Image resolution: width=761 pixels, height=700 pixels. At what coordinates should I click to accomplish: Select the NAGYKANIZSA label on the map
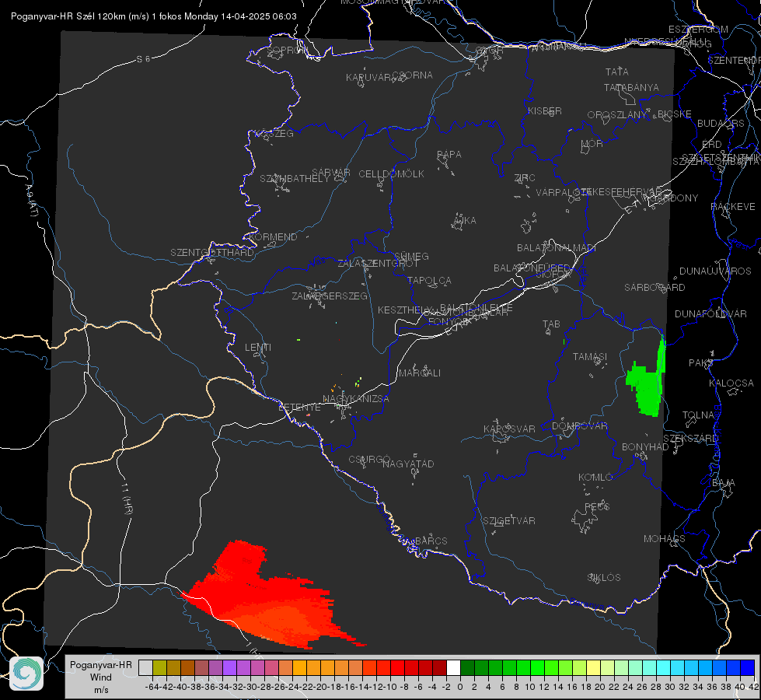356,399
